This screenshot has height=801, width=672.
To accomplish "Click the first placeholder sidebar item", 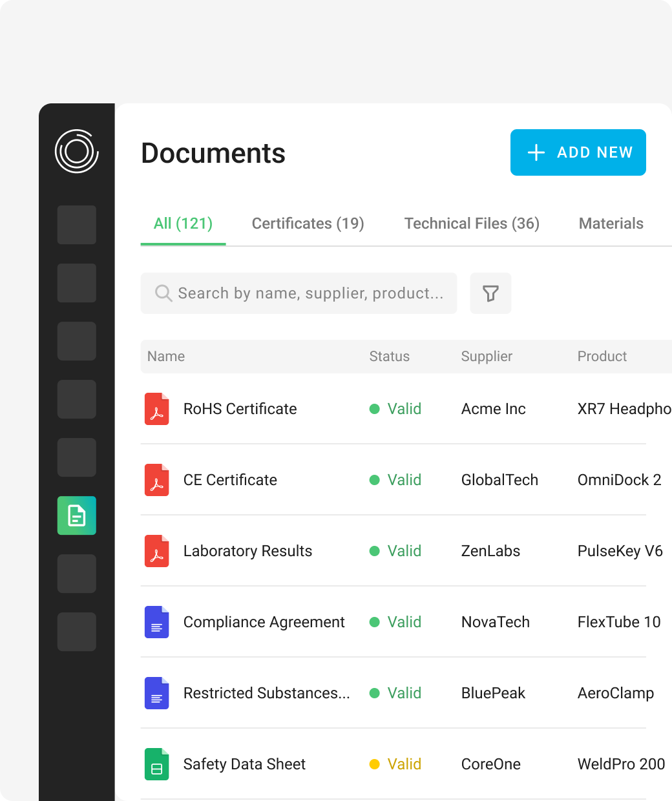I will coord(77,225).
